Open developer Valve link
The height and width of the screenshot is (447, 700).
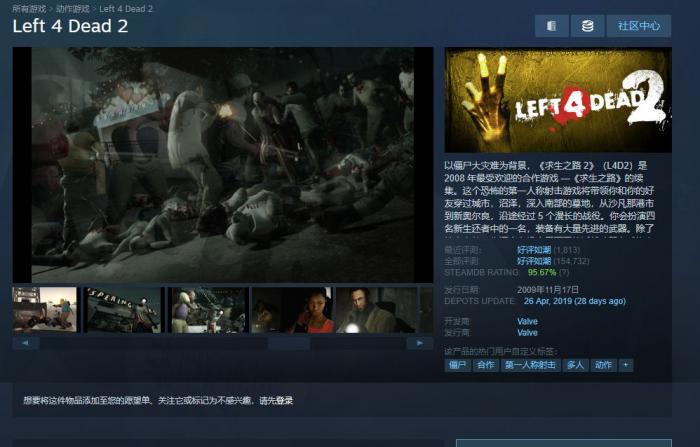(527, 322)
